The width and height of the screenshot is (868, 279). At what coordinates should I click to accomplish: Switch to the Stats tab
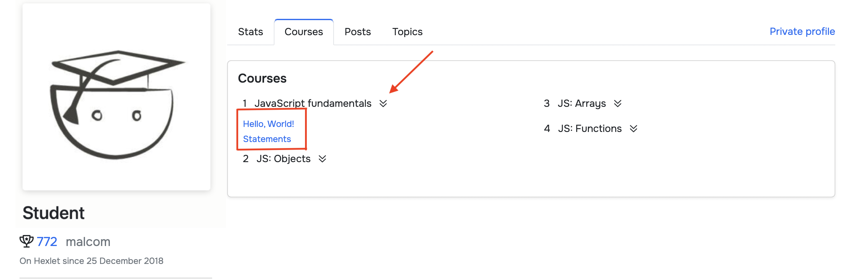(x=250, y=32)
